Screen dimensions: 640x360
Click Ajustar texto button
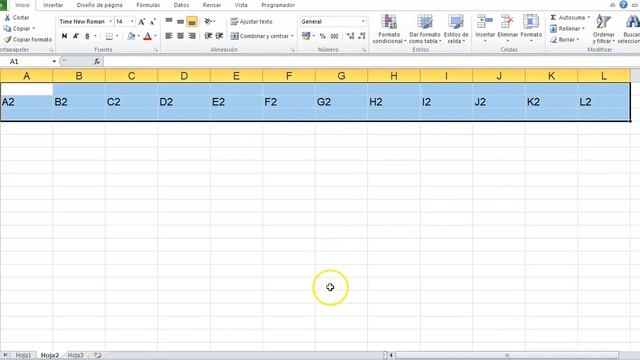pos(251,22)
